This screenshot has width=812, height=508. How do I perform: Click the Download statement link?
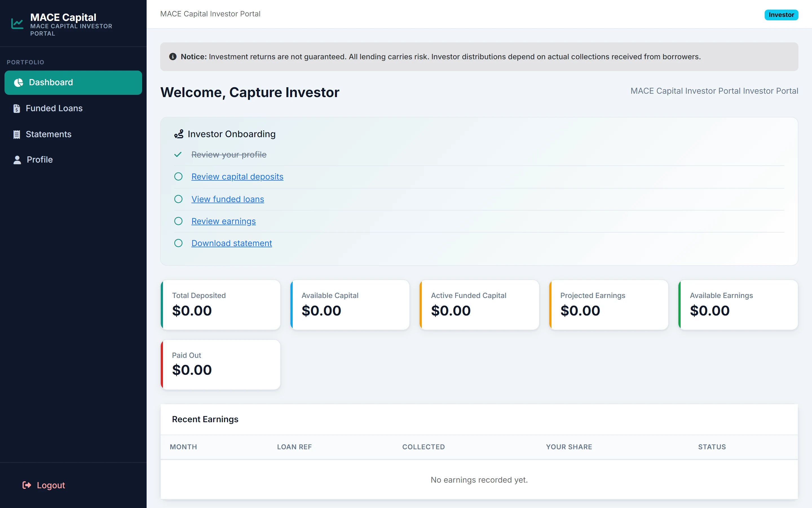coord(231,243)
